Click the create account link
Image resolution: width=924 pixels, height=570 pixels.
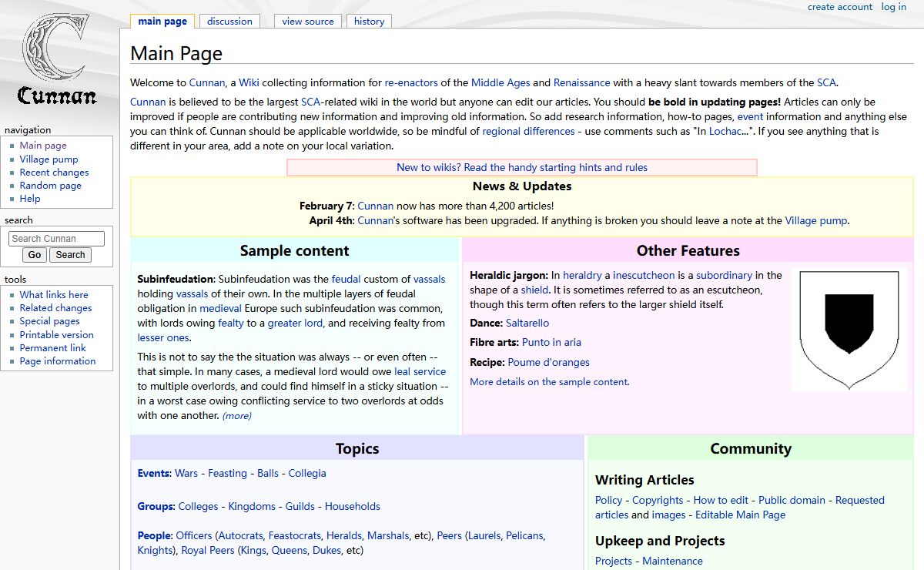[x=840, y=7]
